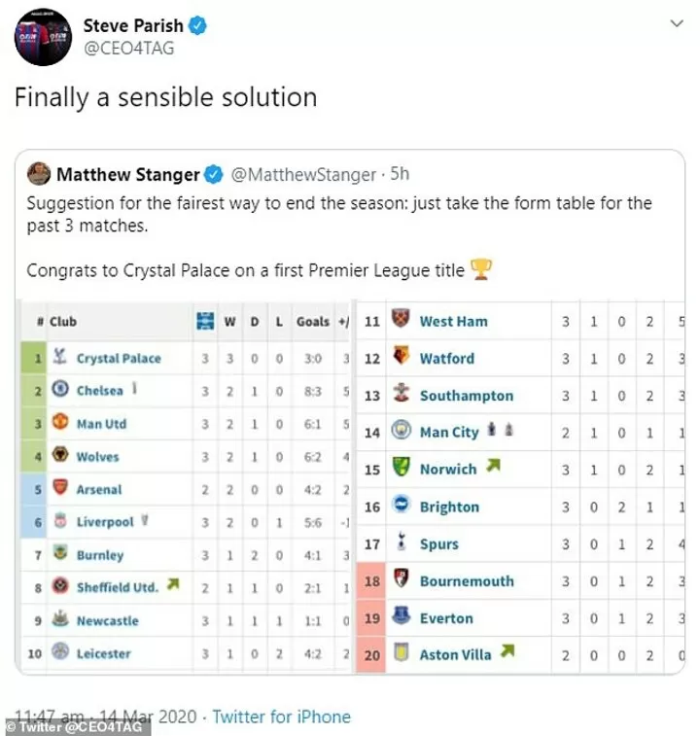Click the green arrow next to Norwich
The height and width of the screenshot is (736, 700).
493,468
